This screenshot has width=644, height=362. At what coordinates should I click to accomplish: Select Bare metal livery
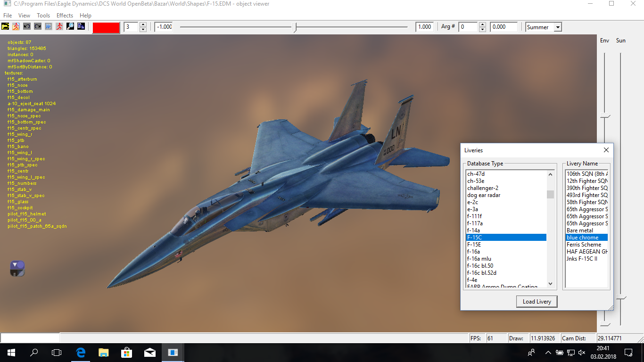[586, 230]
